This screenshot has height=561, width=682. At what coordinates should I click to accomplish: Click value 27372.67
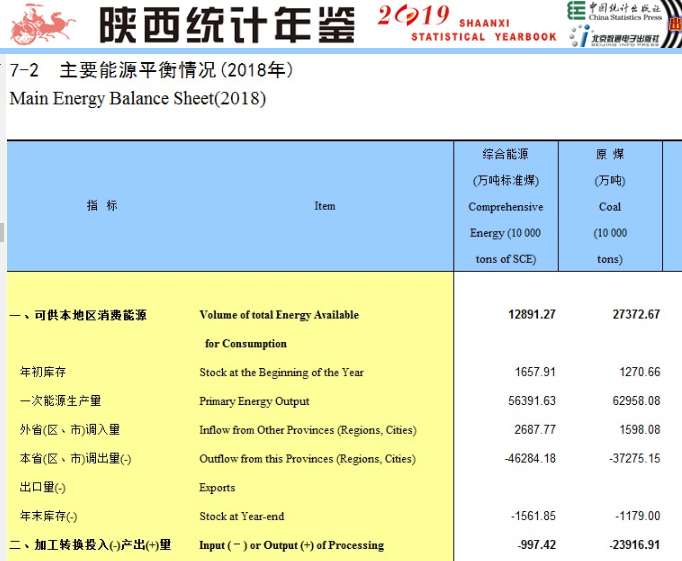(636, 314)
